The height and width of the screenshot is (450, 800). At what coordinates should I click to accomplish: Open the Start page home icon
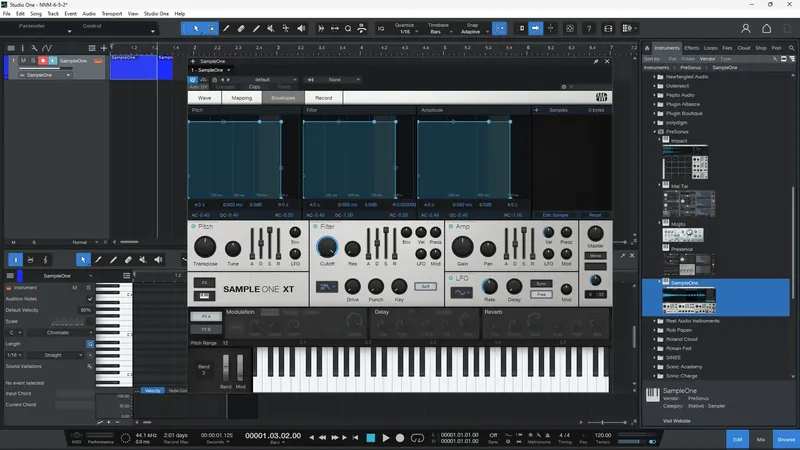[x=766, y=29]
